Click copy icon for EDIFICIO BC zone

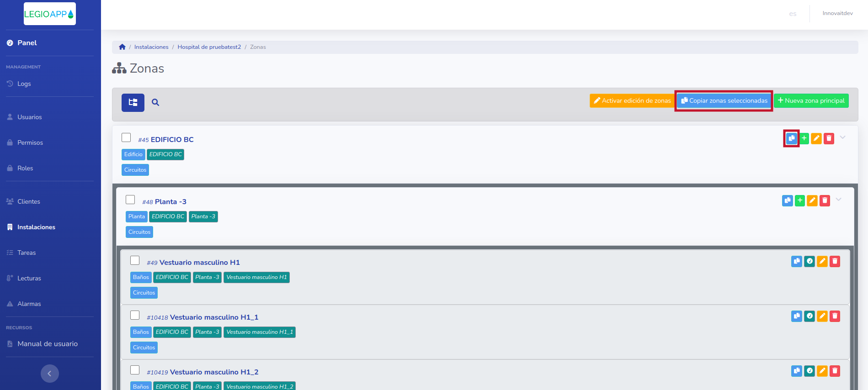[x=791, y=138]
